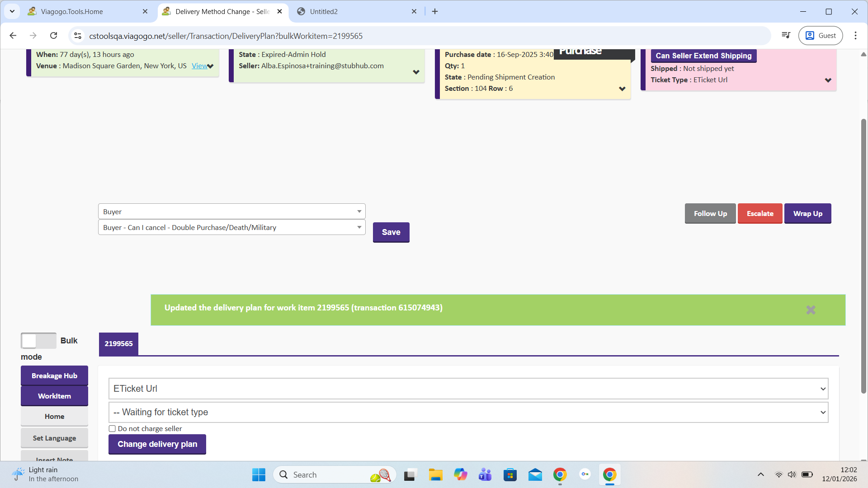Toggle the Bulk mode switch
868x488 pixels.
point(38,341)
